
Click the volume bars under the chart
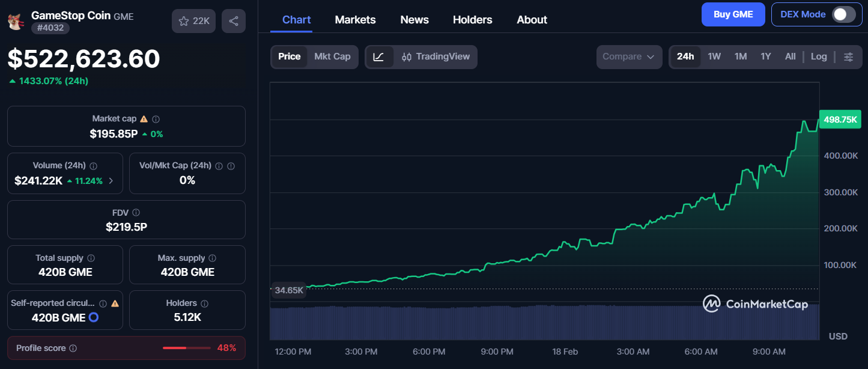pos(545,323)
